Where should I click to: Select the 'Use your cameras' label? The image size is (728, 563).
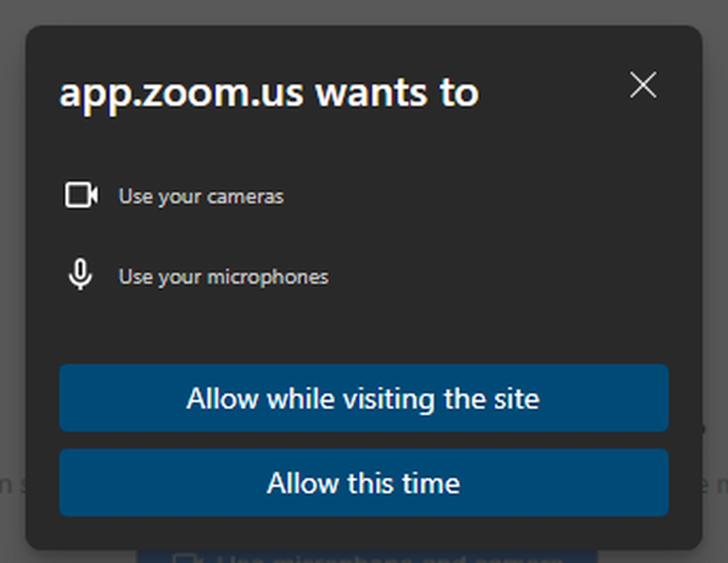click(201, 196)
